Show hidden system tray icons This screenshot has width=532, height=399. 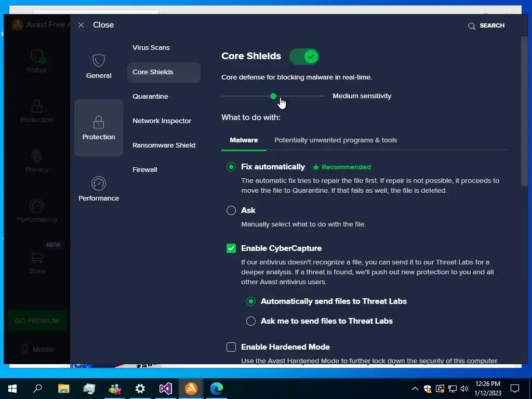[415, 389]
